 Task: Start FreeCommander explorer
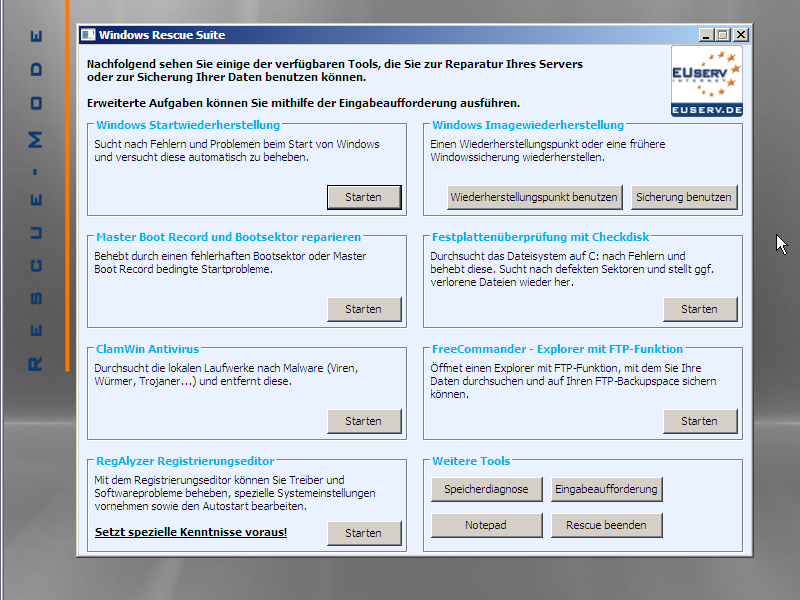pyautogui.click(x=699, y=421)
